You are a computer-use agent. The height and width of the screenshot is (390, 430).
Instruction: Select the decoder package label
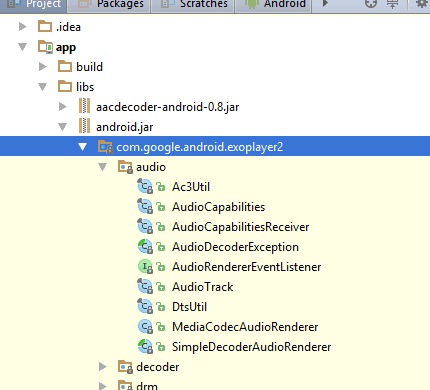pos(157,367)
